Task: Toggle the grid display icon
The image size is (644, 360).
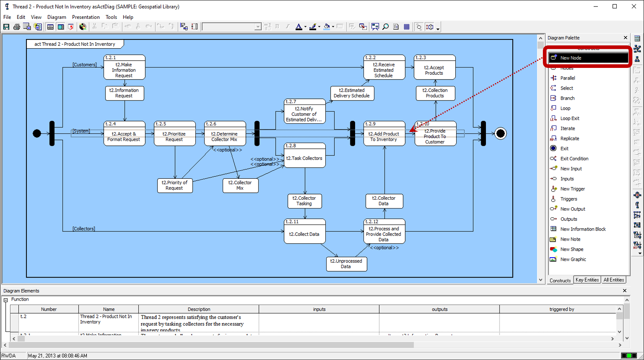Action: pyautogui.click(x=406, y=27)
